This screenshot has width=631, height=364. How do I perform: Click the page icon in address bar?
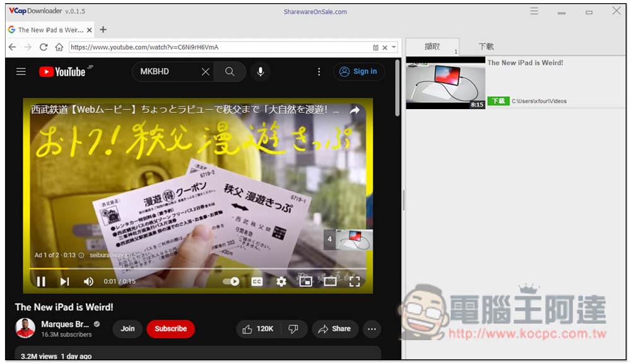(375, 47)
